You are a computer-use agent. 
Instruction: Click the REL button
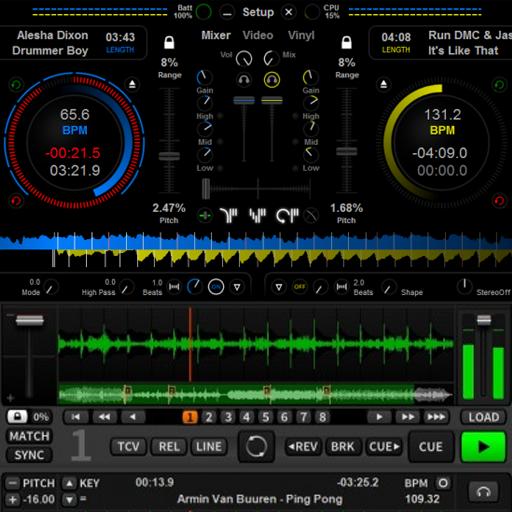169,447
